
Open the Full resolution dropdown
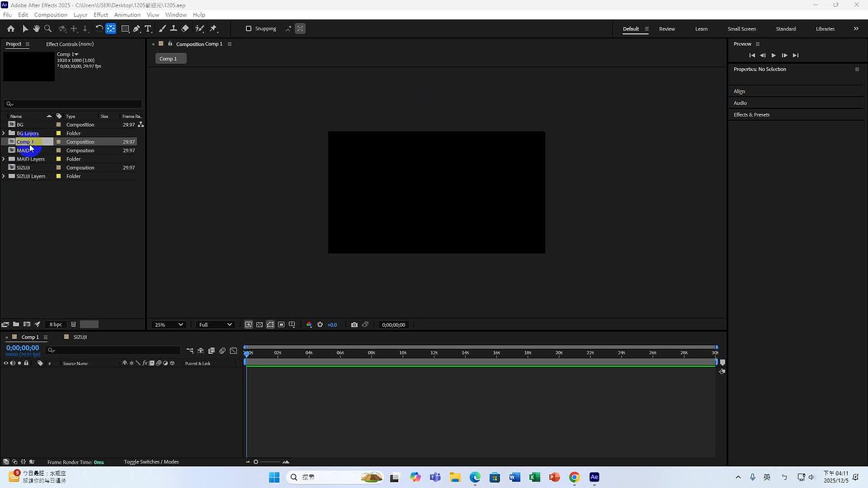[215, 325]
